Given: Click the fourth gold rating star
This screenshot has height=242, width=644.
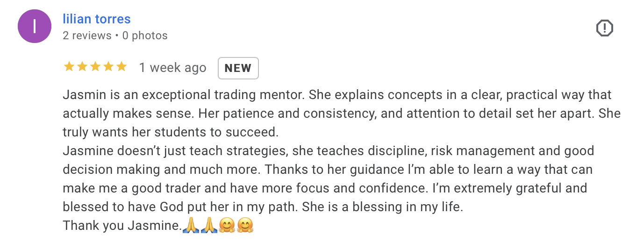Looking at the screenshot, I should click(108, 67).
